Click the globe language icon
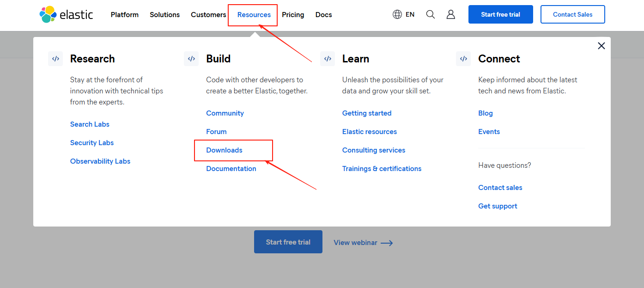644x288 pixels. pyautogui.click(x=397, y=14)
